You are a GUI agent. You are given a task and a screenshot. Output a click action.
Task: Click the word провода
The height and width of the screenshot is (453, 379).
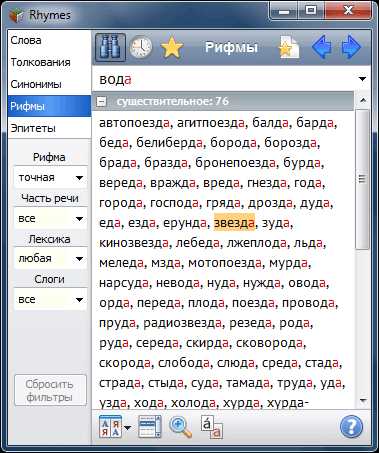click(308, 303)
